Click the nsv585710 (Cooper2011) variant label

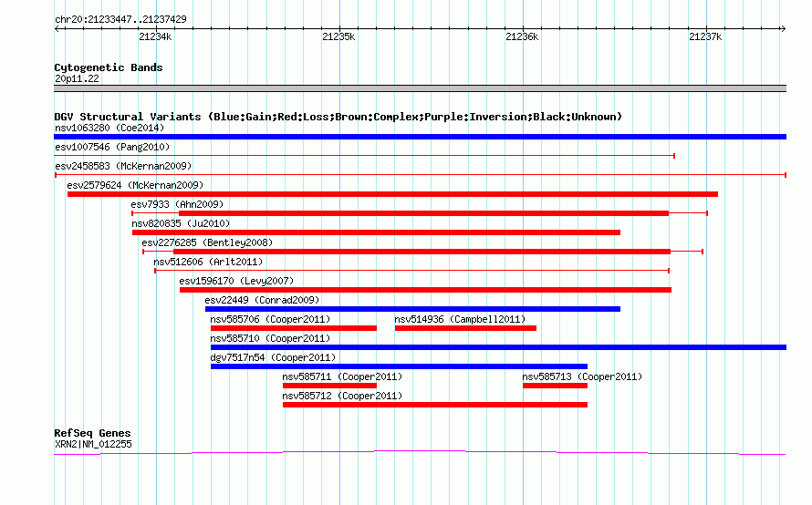click(x=270, y=338)
